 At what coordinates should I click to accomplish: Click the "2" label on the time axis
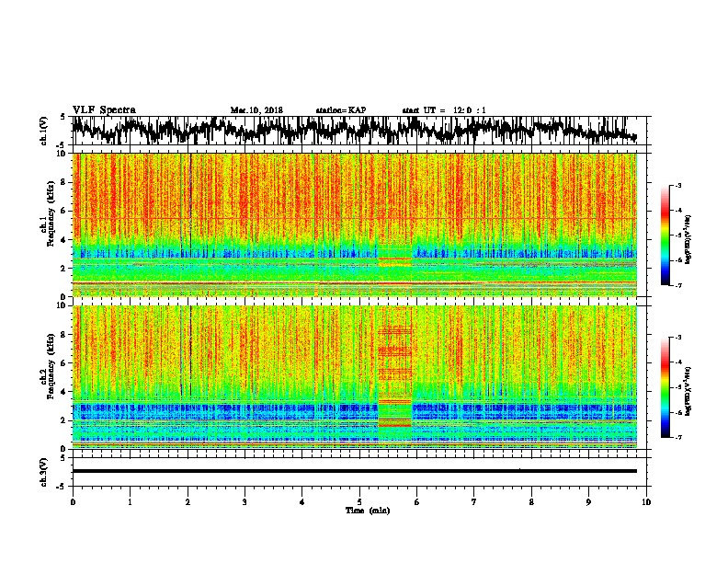pyautogui.click(x=188, y=502)
